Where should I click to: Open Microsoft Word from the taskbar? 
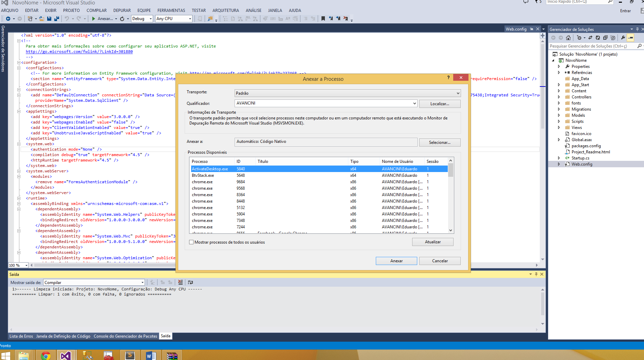point(151,355)
